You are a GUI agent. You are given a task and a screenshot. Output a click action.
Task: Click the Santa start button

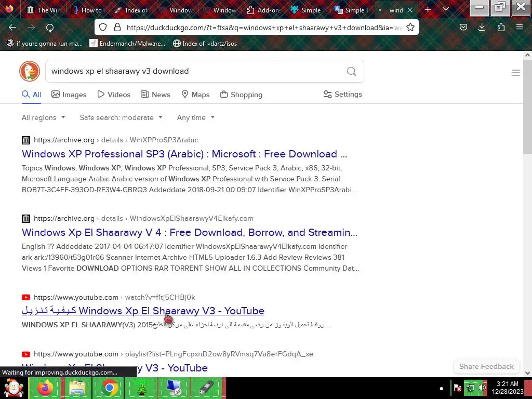[14, 388]
